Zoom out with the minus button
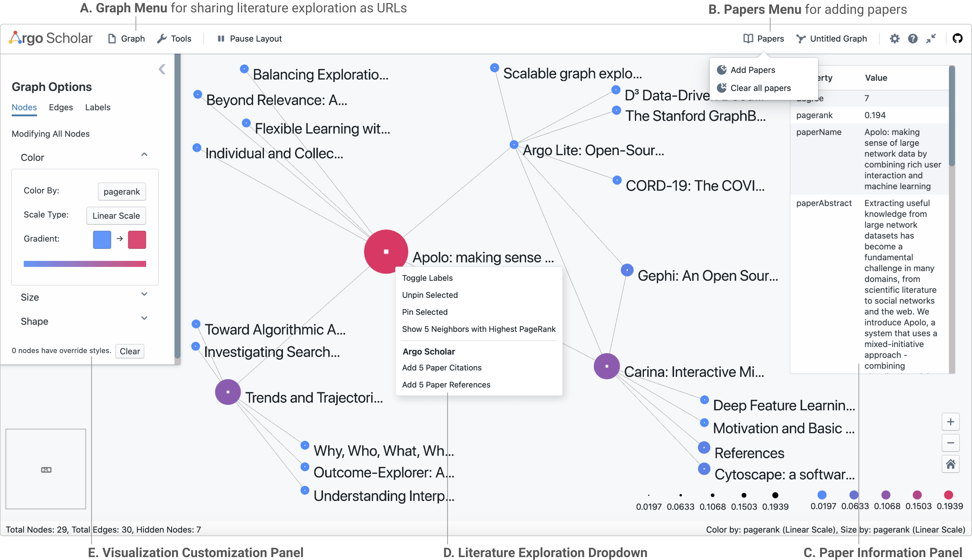This screenshot has width=972, height=560. tap(950, 443)
